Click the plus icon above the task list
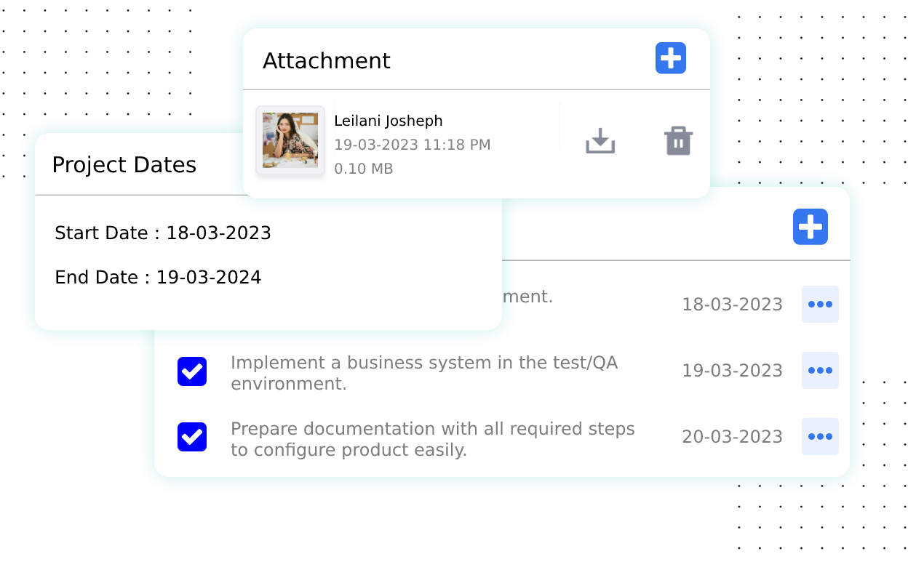Screen dimensions: 924x567 click(810, 227)
